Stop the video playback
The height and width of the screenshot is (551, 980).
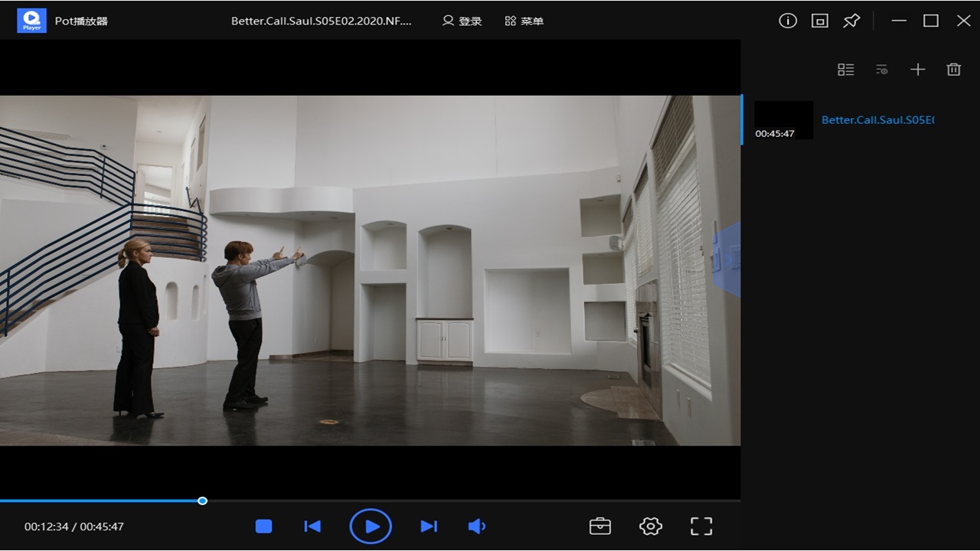[264, 527]
